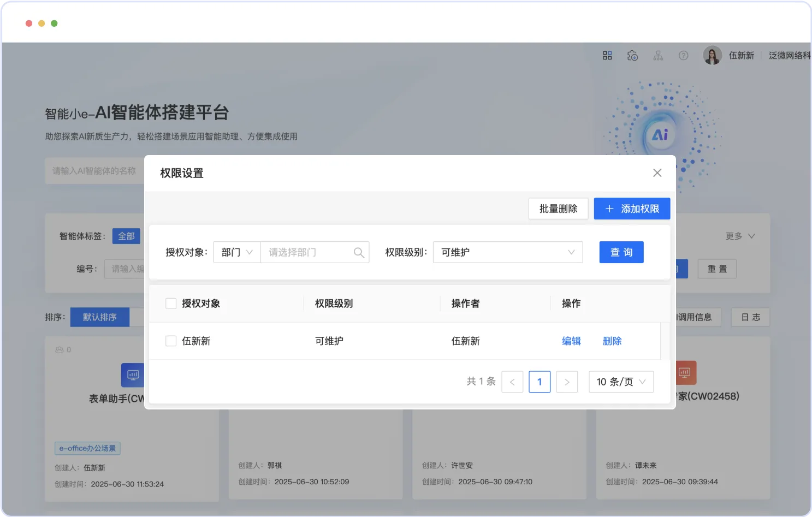The width and height of the screenshot is (812, 517).
Task: Click the blue 表单助手 card icon
Action: click(133, 375)
